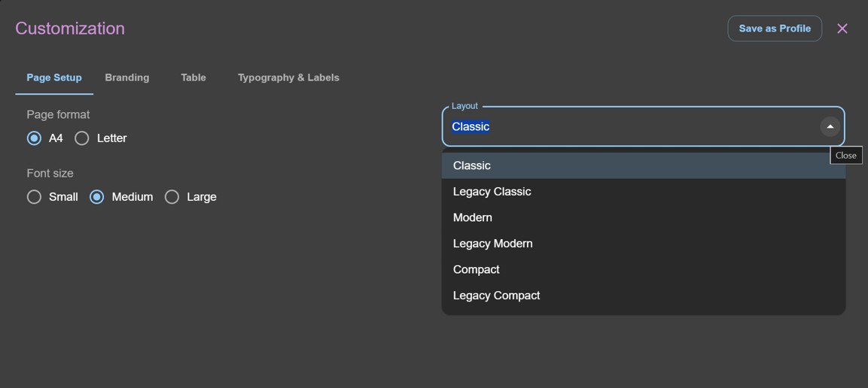
Task: Choose Large font size
Action: coord(172,197)
